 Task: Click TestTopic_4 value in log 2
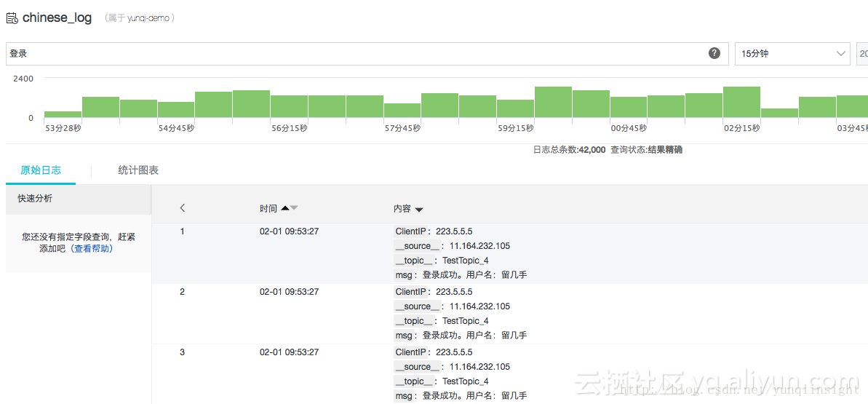(x=466, y=320)
